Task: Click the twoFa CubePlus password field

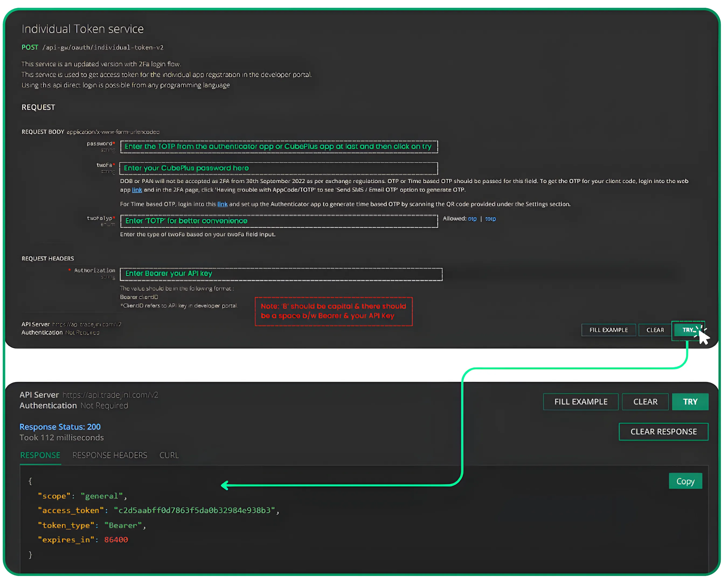Action: [279, 168]
